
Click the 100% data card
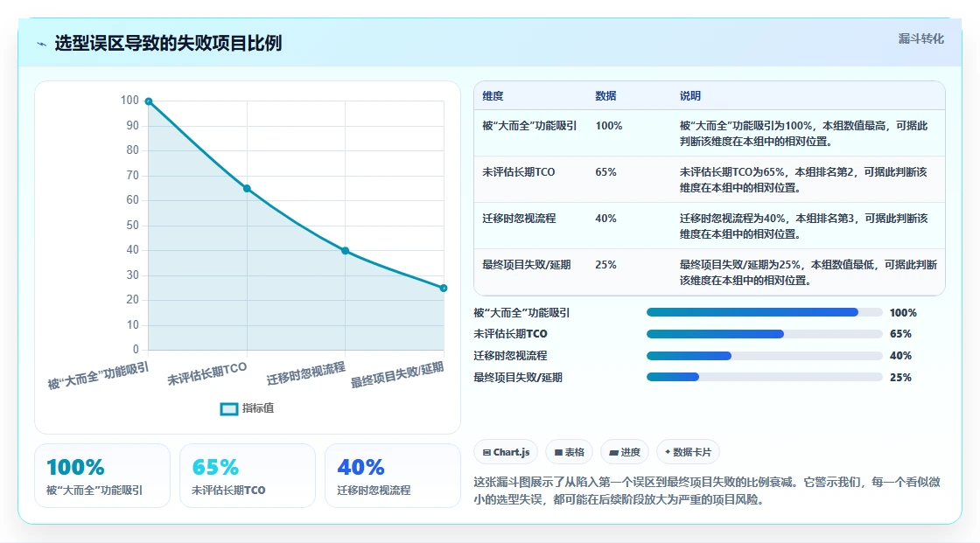click(102, 476)
